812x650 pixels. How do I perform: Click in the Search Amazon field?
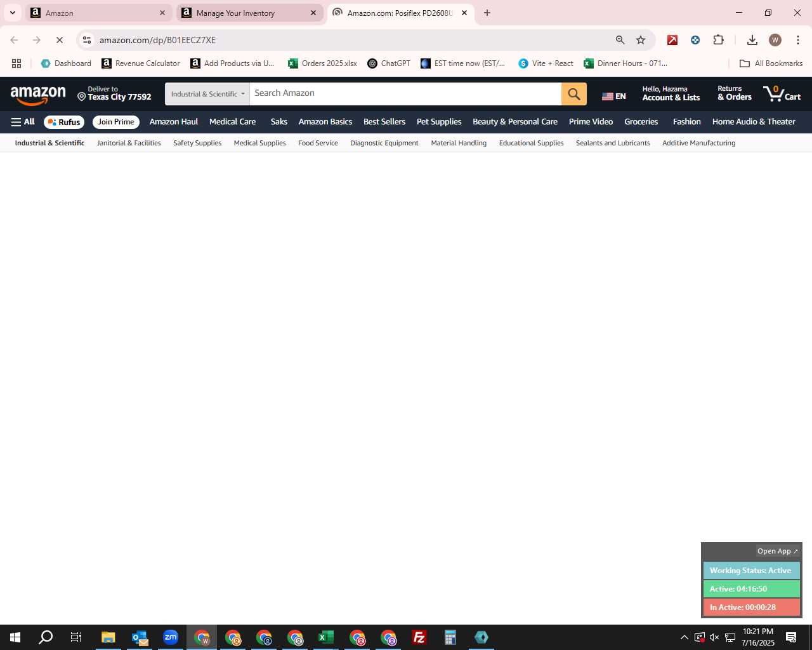tap(405, 94)
